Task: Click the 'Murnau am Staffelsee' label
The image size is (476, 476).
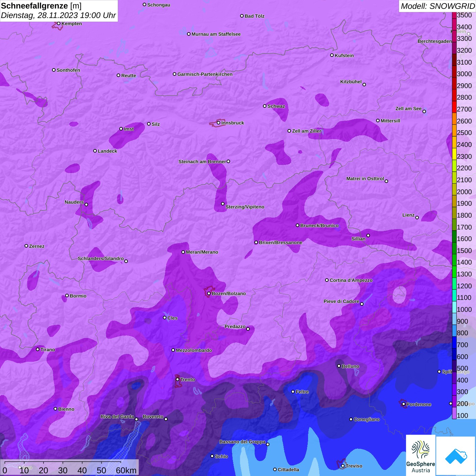Action: pyautogui.click(x=216, y=34)
